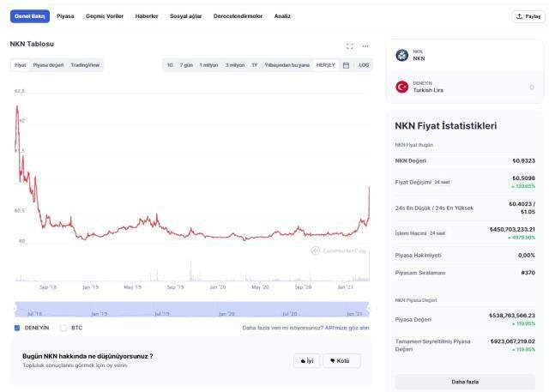Open the Genel Bakış tab
Viewport: 549px width, 392px height.
(x=30, y=16)
